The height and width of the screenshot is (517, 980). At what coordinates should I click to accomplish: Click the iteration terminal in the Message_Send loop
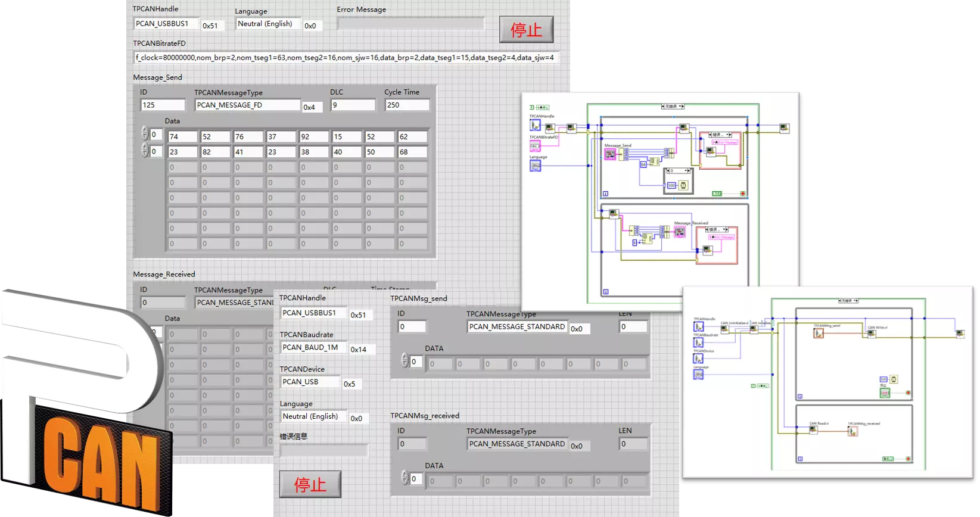click(605, 194)
